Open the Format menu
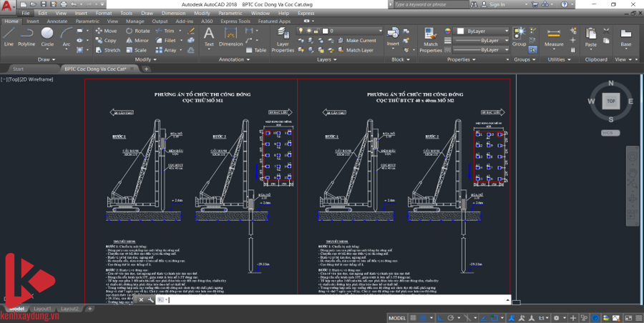The width and height of the screenshot is (644, 323). (103, 13)
